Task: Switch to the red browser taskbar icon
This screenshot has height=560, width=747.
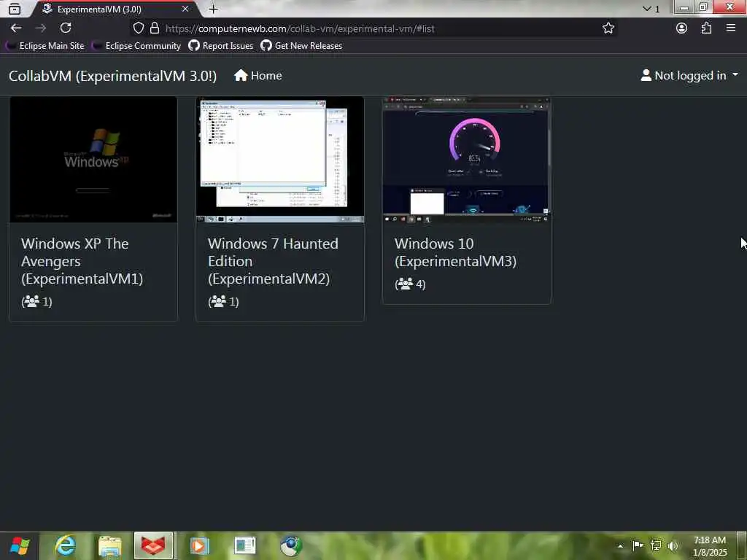Action: click(153, 545)
